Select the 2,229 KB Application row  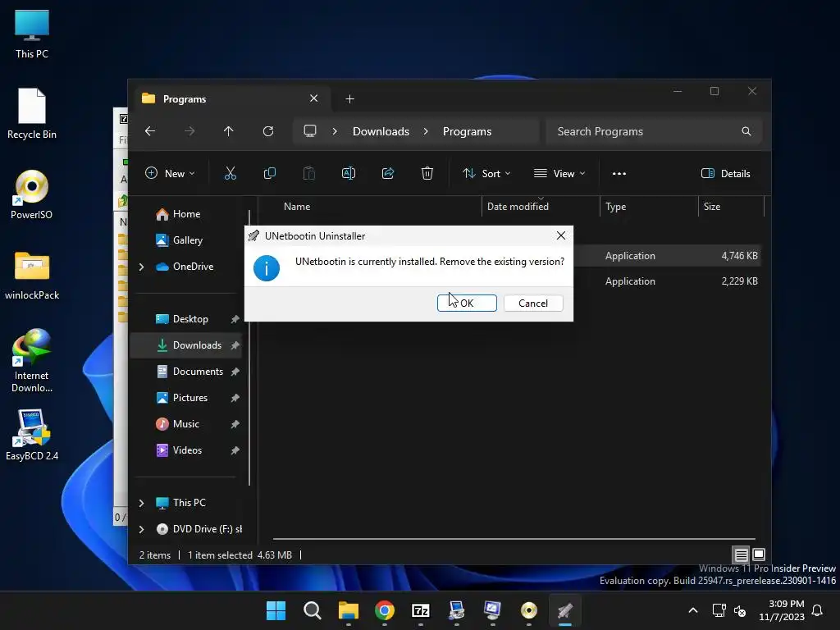click(667, 281)
